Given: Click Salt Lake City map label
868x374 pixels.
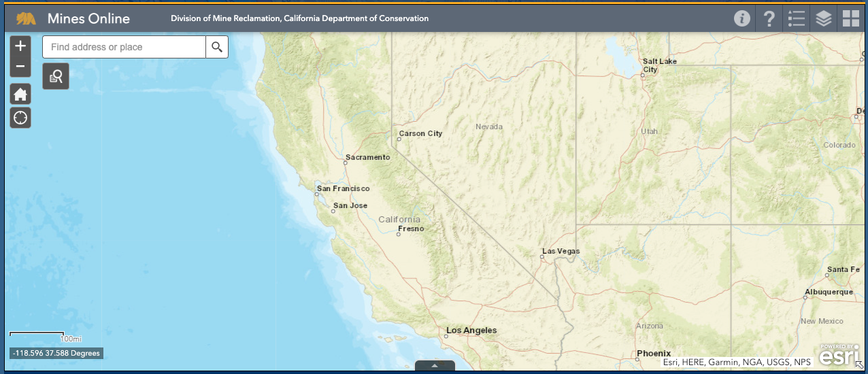Looking at the screenshot, I should (660, 65).
